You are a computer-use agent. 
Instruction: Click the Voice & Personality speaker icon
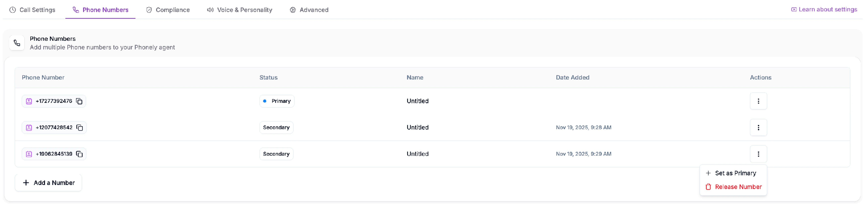(210, 10)
